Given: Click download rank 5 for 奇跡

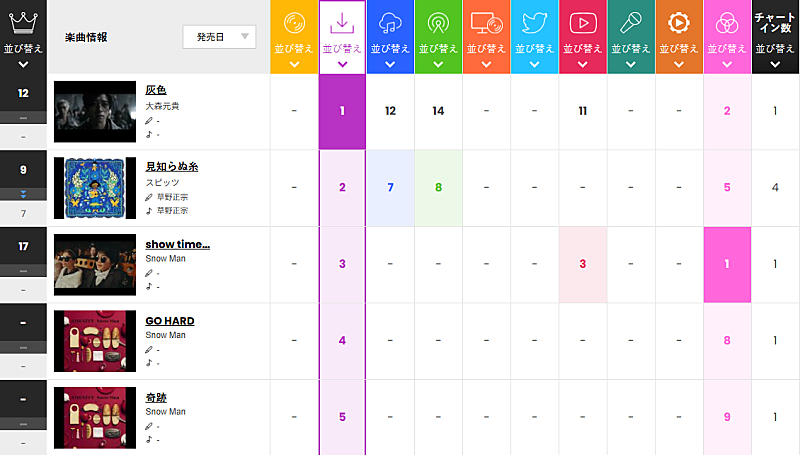Looking at the screenshot, I should click(x=342, y=417).
